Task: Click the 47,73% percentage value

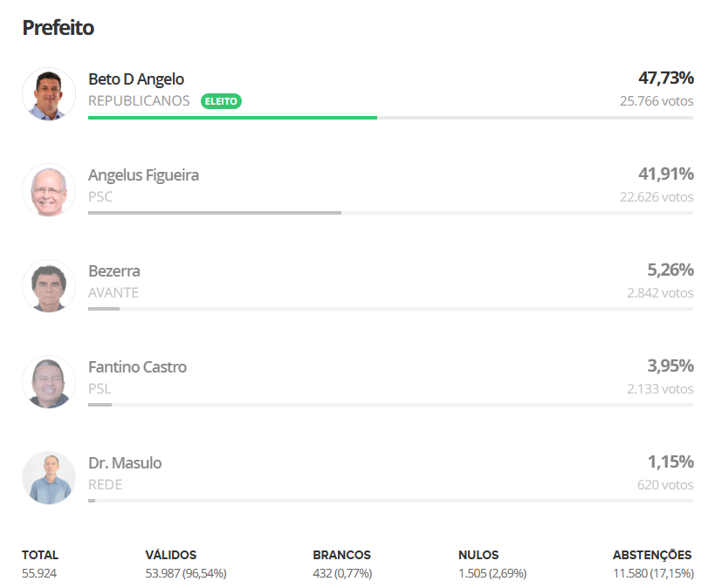Action: click(x=665, y=78)
